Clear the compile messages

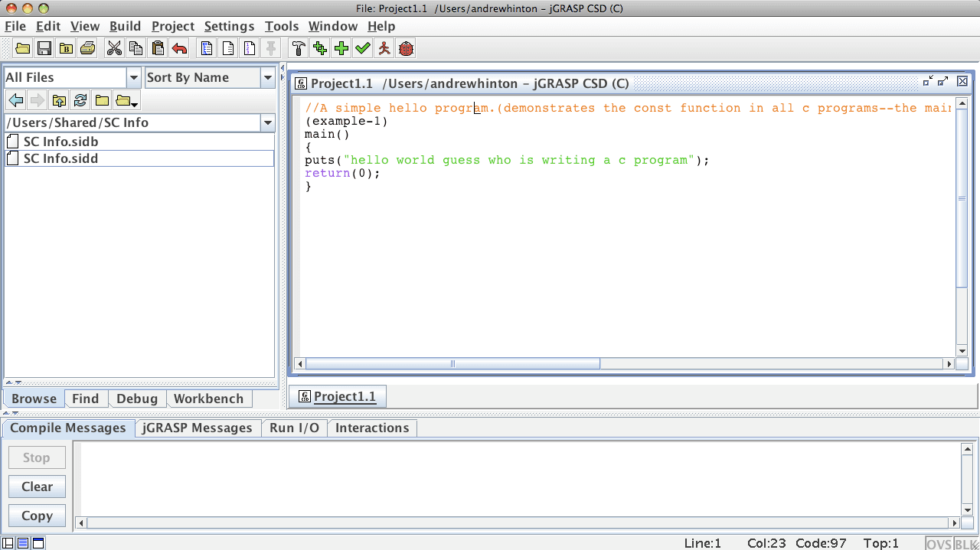36,486
